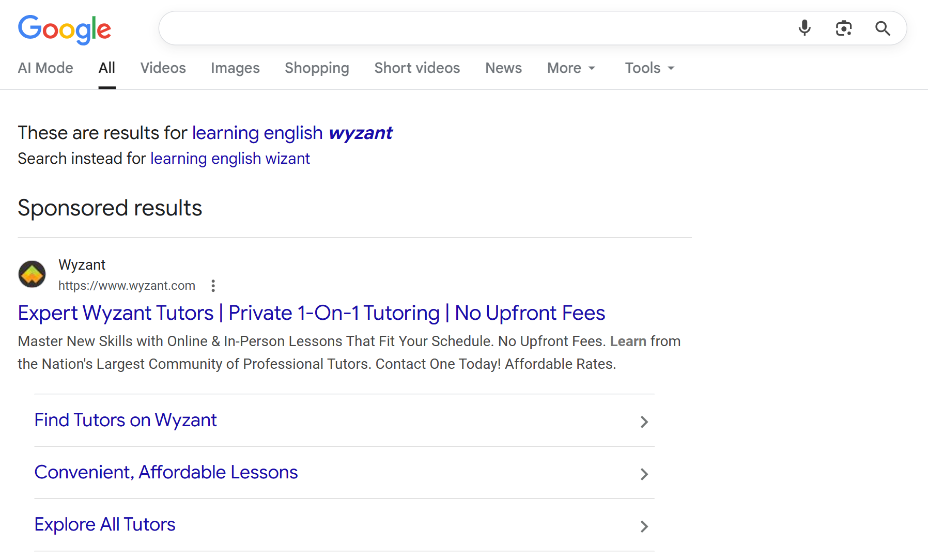Switch to AI Mode

point(45,68)
